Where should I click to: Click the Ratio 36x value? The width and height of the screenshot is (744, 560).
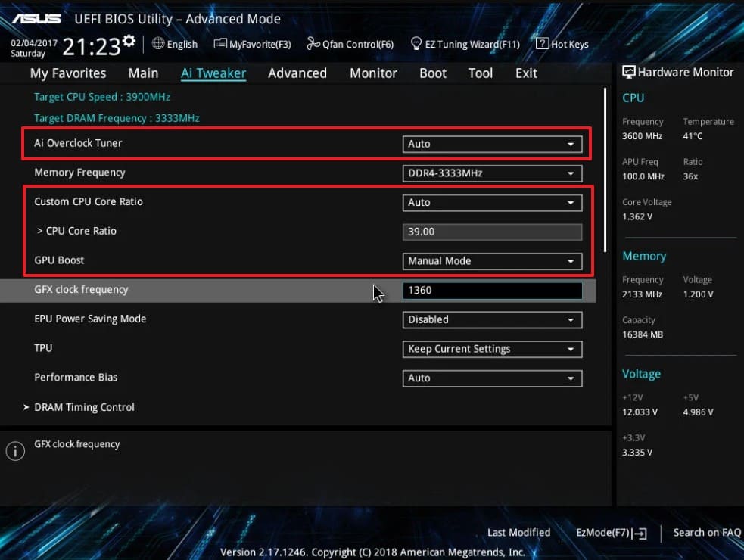690,176
